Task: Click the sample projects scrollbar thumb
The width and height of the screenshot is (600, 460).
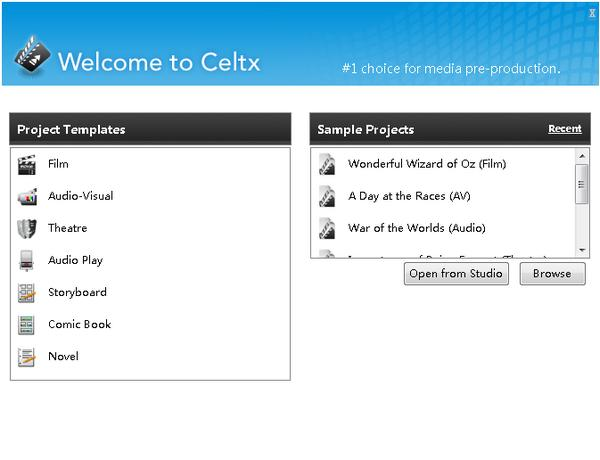Action: coord(582,184)
